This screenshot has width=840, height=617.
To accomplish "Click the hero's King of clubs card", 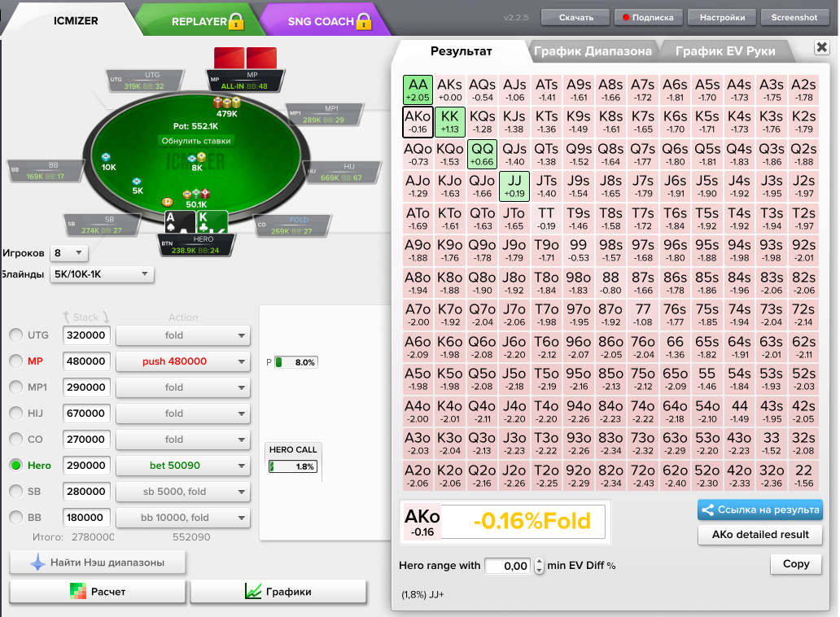I will coord(212,221).
